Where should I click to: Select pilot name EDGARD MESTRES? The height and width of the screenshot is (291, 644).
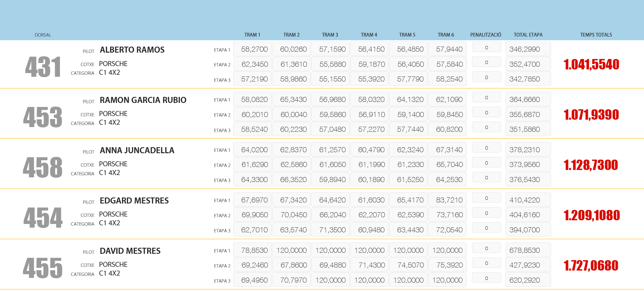click(x=134, y=201)
